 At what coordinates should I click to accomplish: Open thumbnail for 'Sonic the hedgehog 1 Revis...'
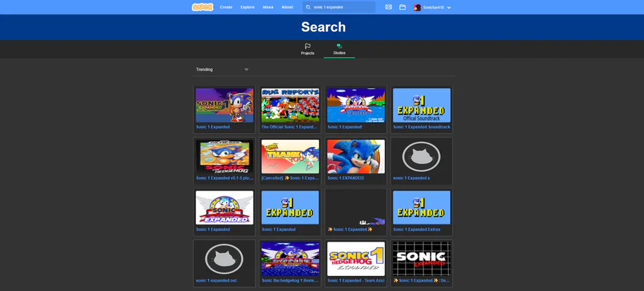coord(290,259)
